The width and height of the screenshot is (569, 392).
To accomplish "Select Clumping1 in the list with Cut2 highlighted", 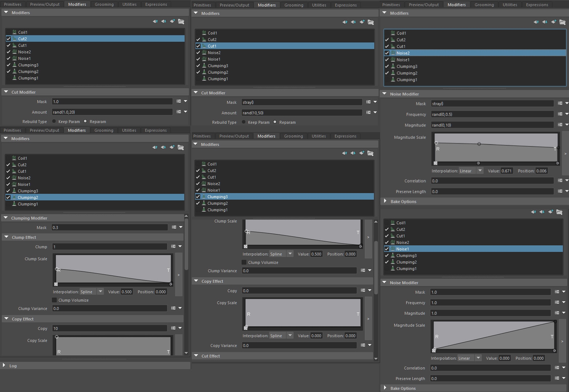I will tap(28, 78).
